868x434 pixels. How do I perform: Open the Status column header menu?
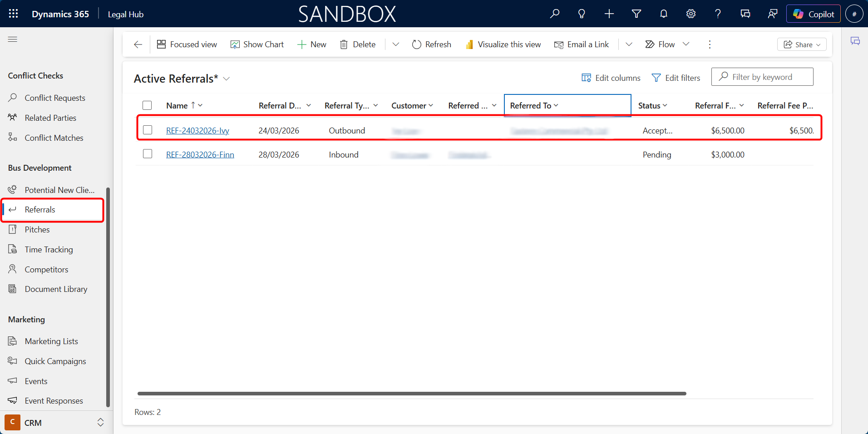tap(653, 105)
